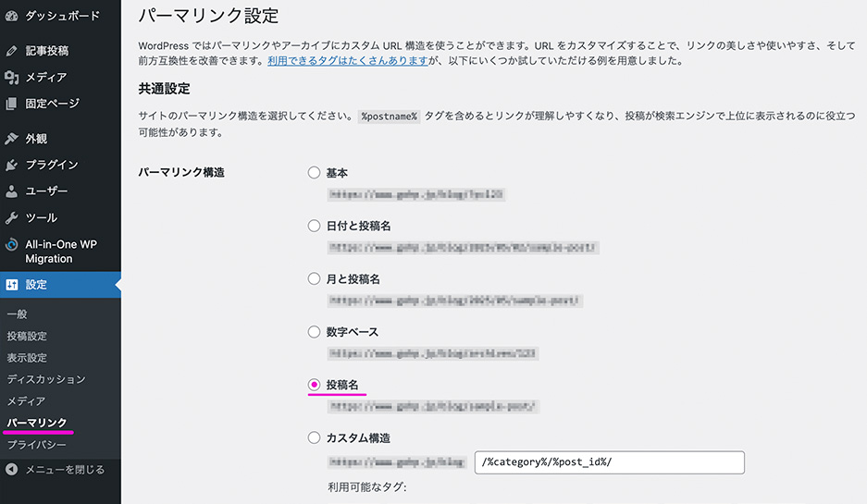This screenshot has height=504, width=867.
Task: Click the Dashboard gauge icon
Action: pyautogui.click(x=11, y=16)
